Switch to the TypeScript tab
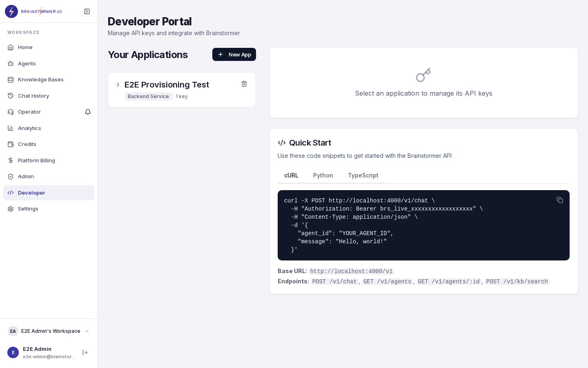The width and height of the screenshot is (588, 368). 363,175
